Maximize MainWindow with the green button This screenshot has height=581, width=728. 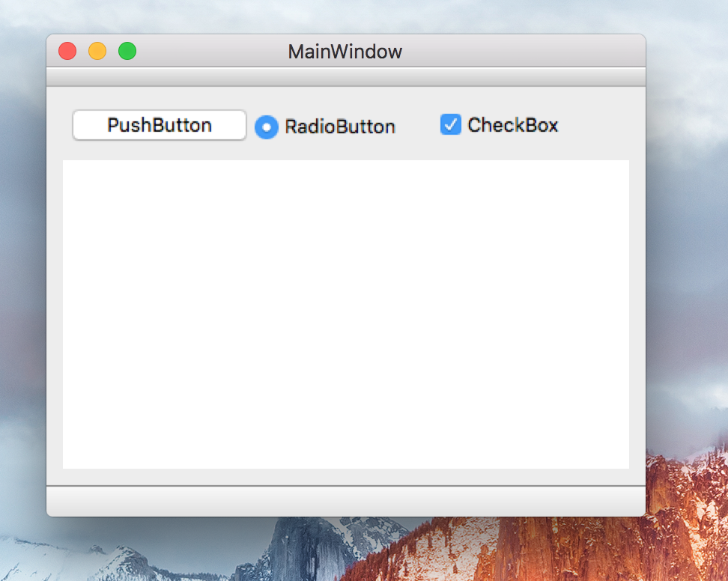pos(127,51)
